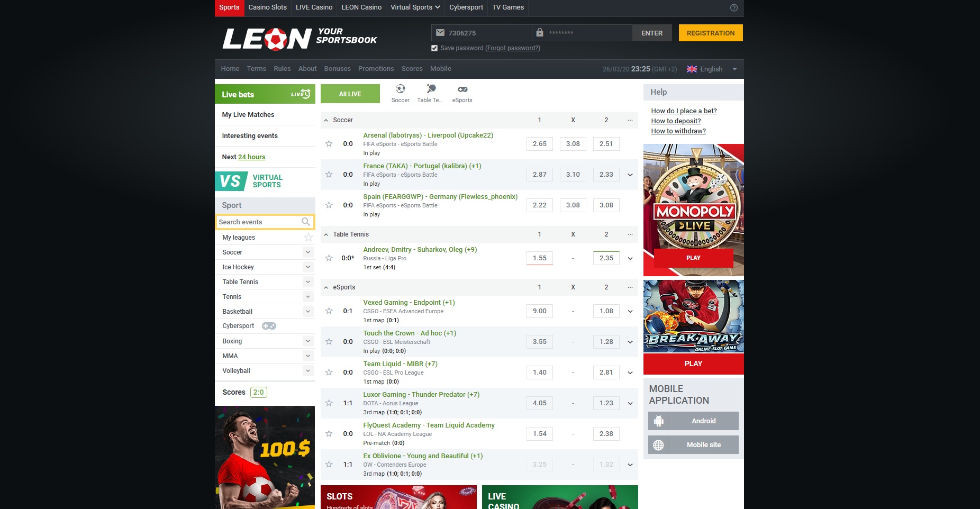Click the login number field
The image size is (980, 509).
(482, 33)
